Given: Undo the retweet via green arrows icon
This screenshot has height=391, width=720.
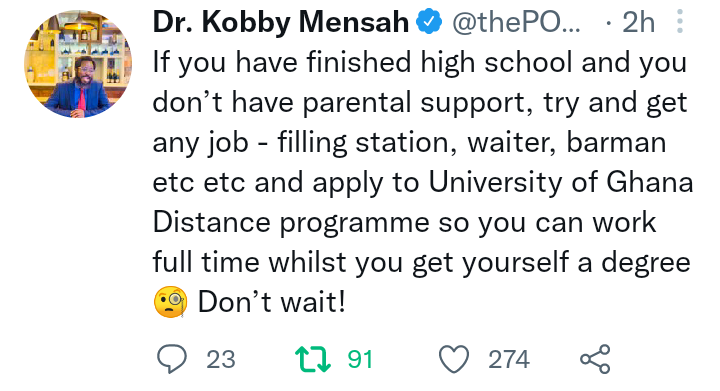Looking at the screenshot, I should click(313, 359).
